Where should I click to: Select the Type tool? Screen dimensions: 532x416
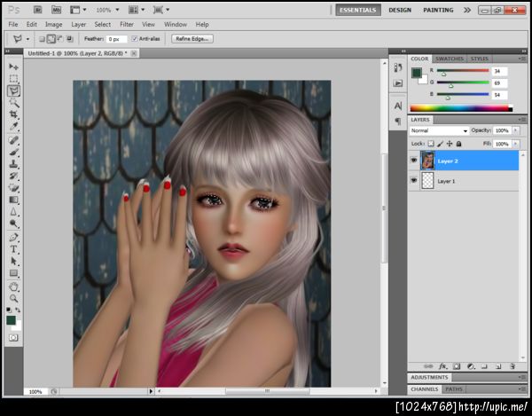point(13,249)
